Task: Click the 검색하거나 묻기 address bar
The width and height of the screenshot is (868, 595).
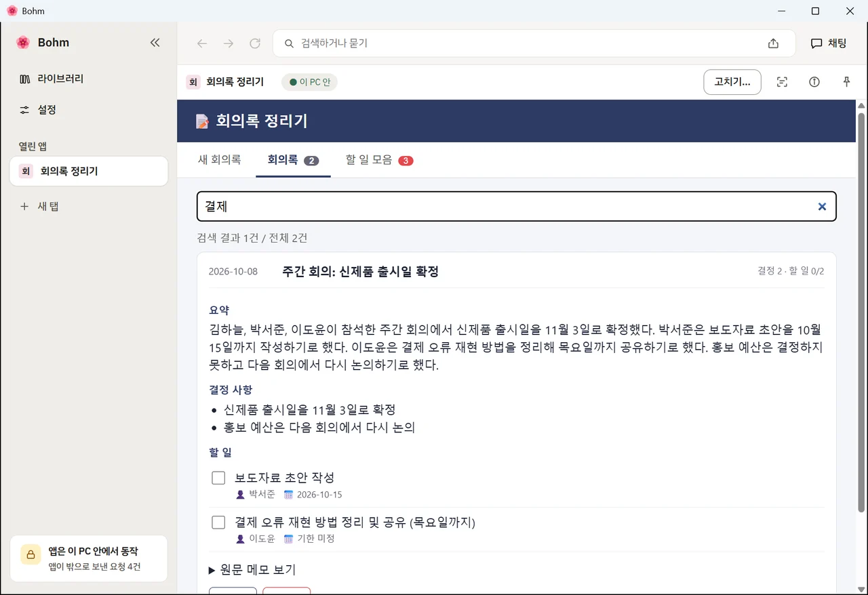Action: click(534, 43)
